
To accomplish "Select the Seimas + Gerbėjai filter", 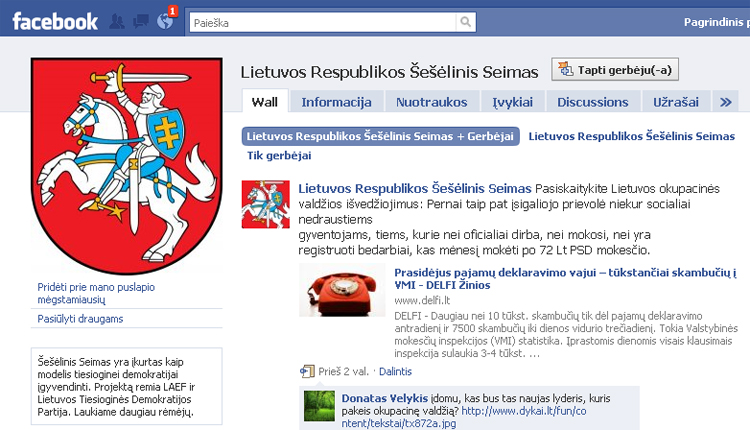I will tap(380, 136).
